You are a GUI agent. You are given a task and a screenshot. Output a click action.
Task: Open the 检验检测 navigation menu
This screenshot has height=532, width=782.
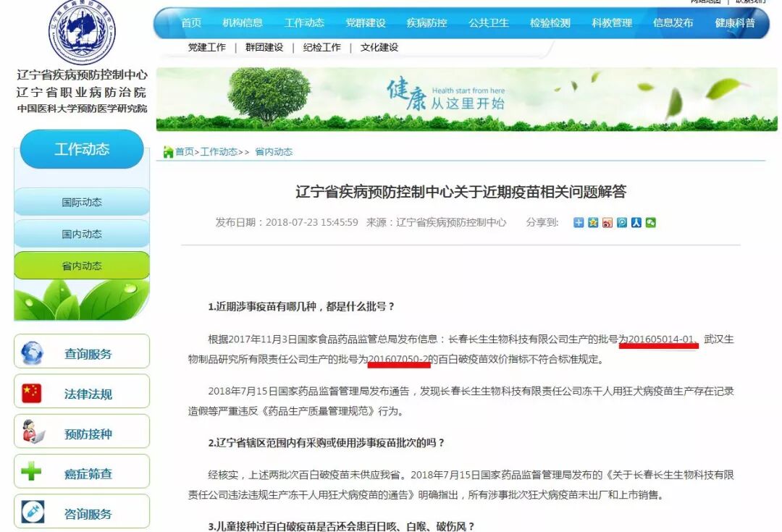click(550, 23)
